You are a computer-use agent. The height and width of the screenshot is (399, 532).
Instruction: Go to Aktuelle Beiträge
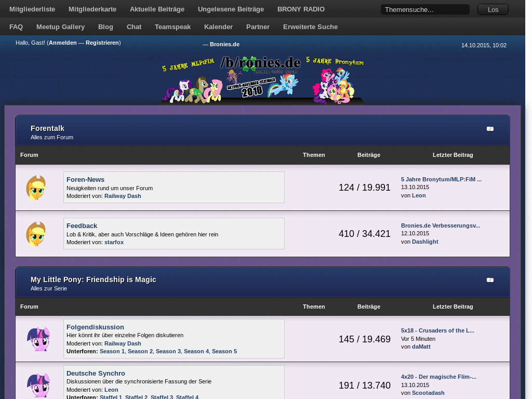coord(157,9)
